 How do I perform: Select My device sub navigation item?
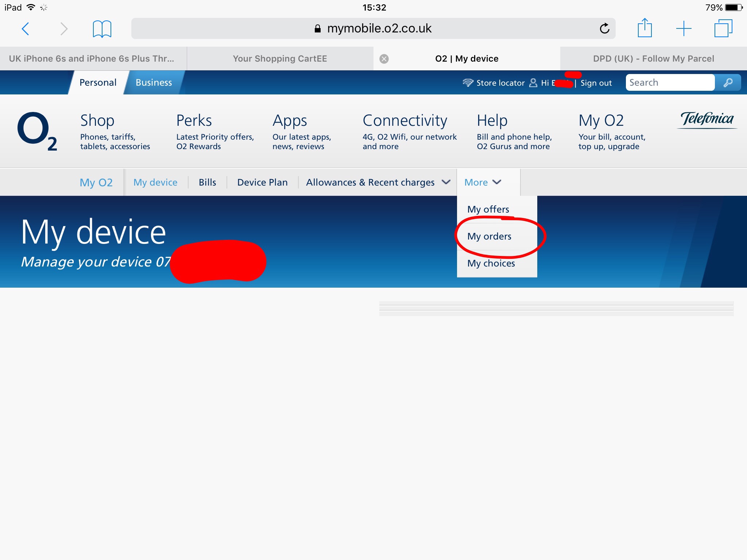pos(155,182)
